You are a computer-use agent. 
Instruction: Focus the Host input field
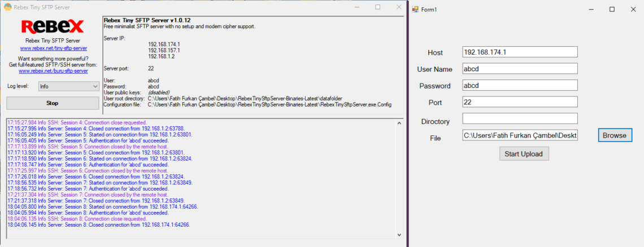520,52
